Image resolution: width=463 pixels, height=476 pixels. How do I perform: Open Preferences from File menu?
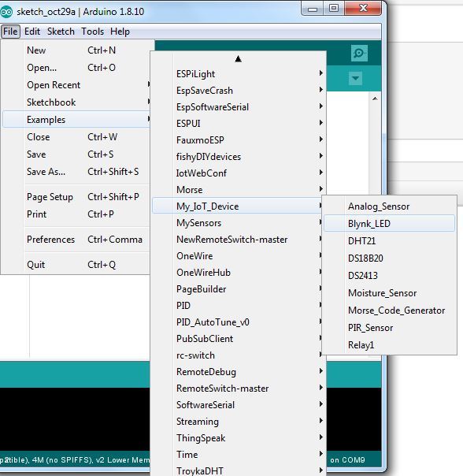click(x=76, y=240)
